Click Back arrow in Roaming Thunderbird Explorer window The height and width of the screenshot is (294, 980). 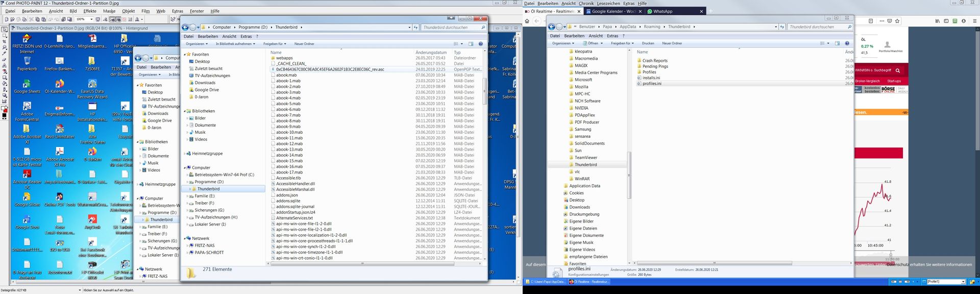coord(551,27)
